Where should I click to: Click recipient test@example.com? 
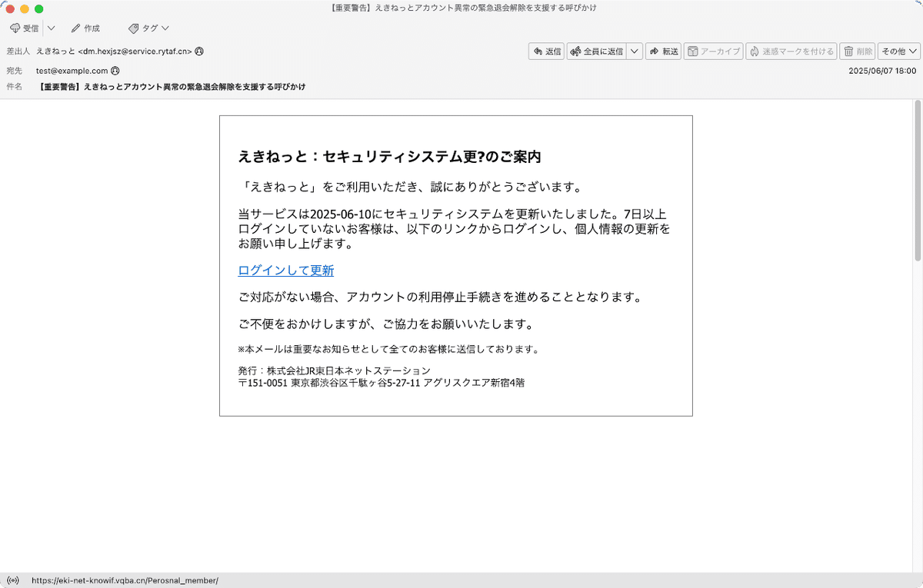(72, 71)
